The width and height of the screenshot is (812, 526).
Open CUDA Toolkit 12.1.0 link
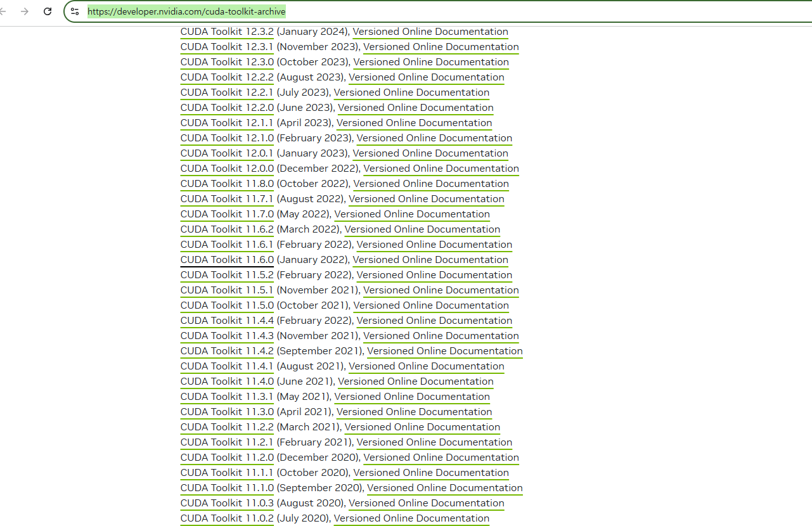(227, 138)
